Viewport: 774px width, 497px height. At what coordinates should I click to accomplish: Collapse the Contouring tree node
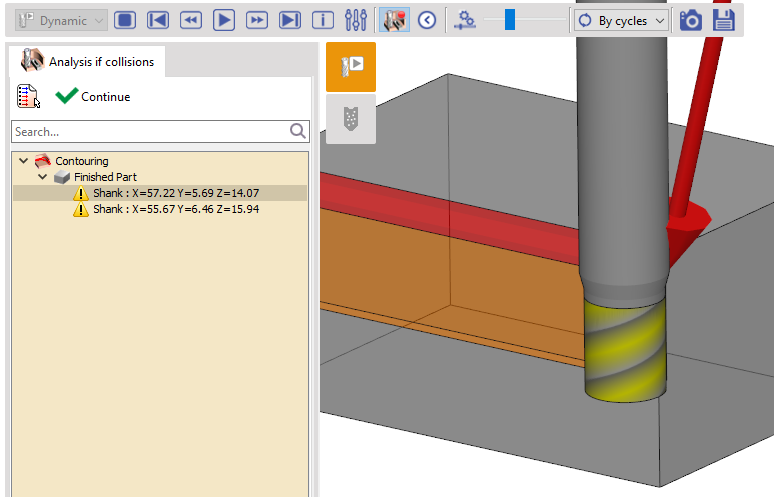(x=24, y=161)
